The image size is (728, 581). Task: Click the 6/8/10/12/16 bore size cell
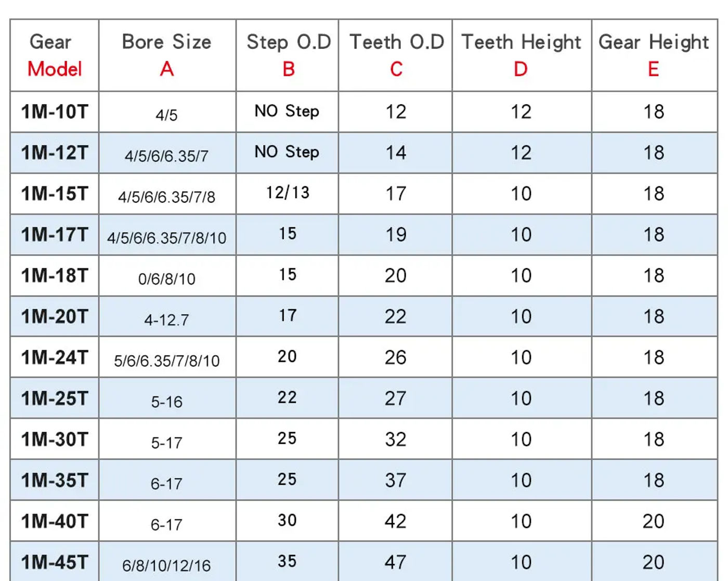click(x=167, y=562)
